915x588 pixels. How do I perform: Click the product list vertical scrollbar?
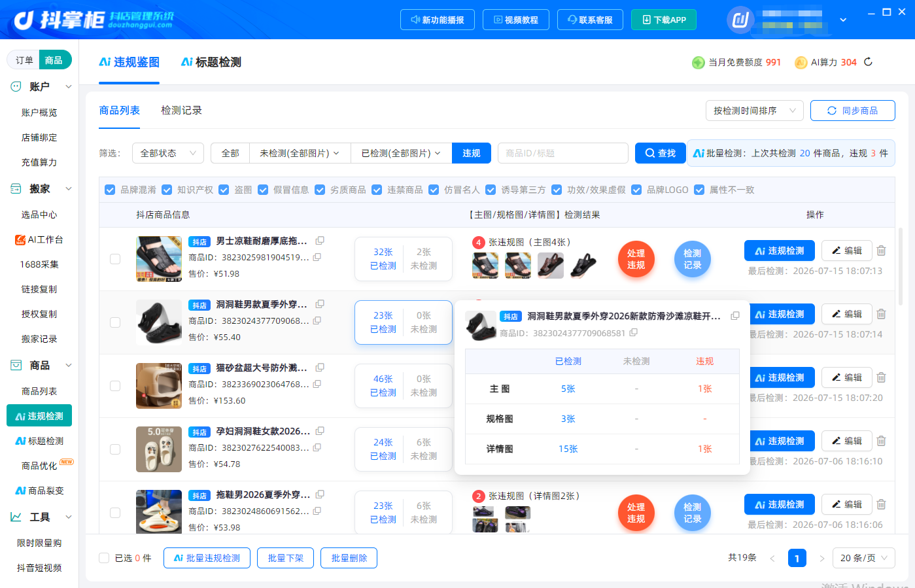pos(901,267)
